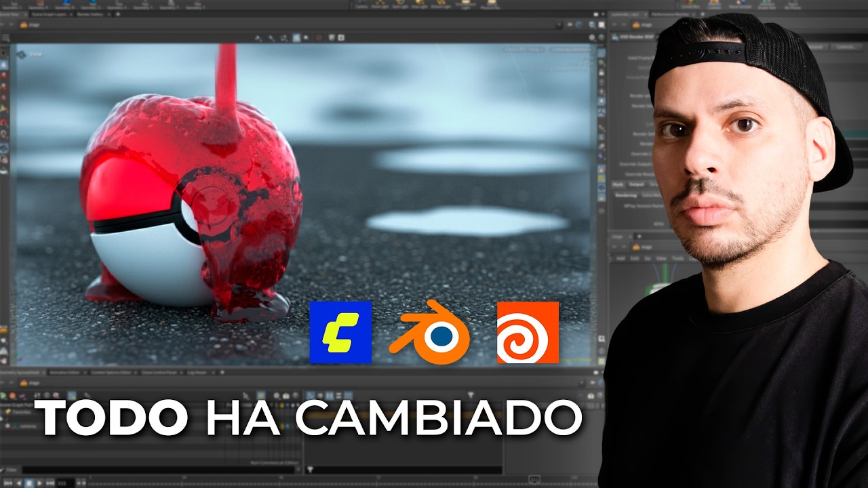Jump to first frame in the playbar

8,483
